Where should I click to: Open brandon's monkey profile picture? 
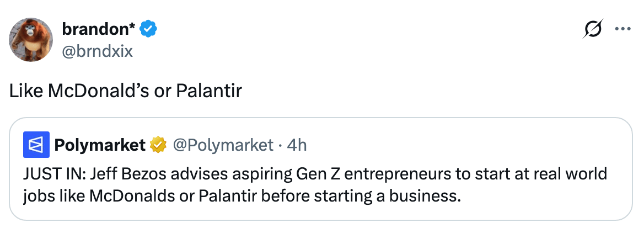pyautogui.click(x=30, y=40)
